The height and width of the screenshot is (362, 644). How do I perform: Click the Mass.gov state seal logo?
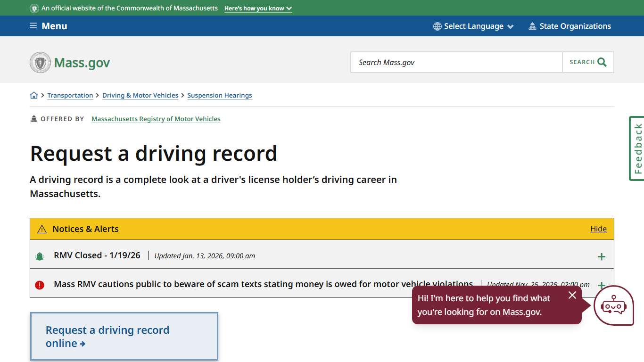point(41,62)
